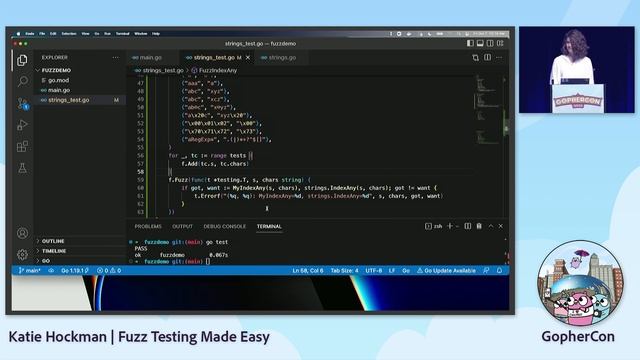
Task: Toggle bottom panel layout icon
Action: (x=480, y=43)
